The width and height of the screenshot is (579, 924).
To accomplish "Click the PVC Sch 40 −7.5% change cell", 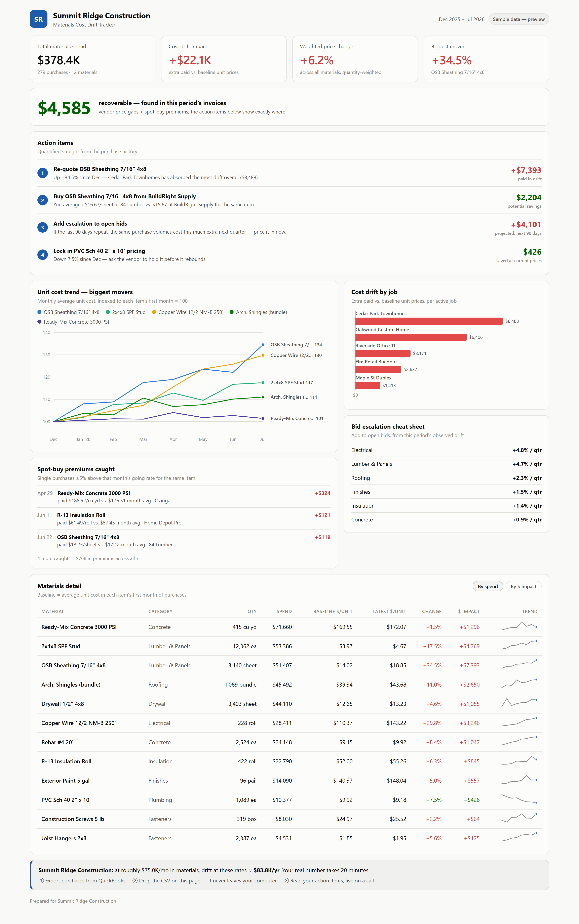I will click(x=434, y=800).
